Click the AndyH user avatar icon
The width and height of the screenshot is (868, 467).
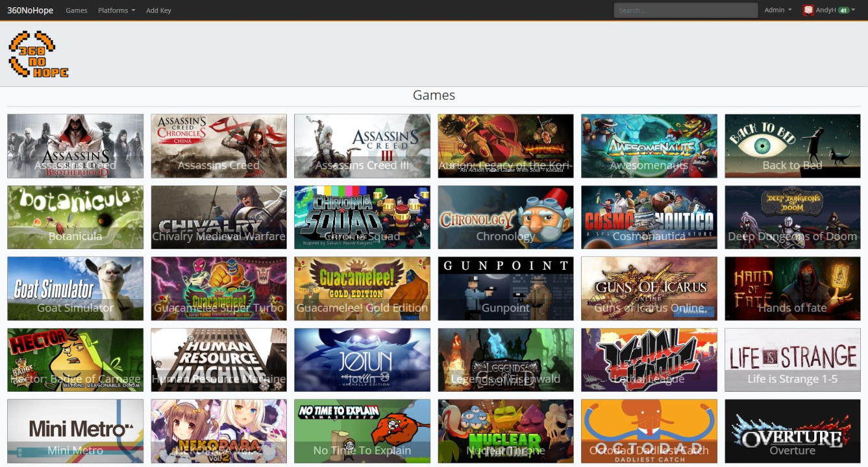(808, 10)
